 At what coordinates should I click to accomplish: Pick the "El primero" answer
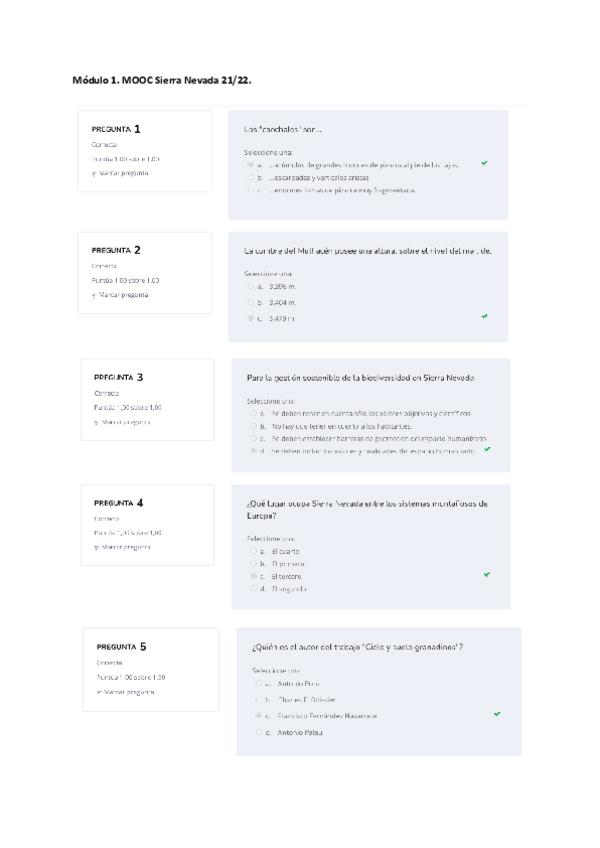pyautogui.click(x=251, y=564)
